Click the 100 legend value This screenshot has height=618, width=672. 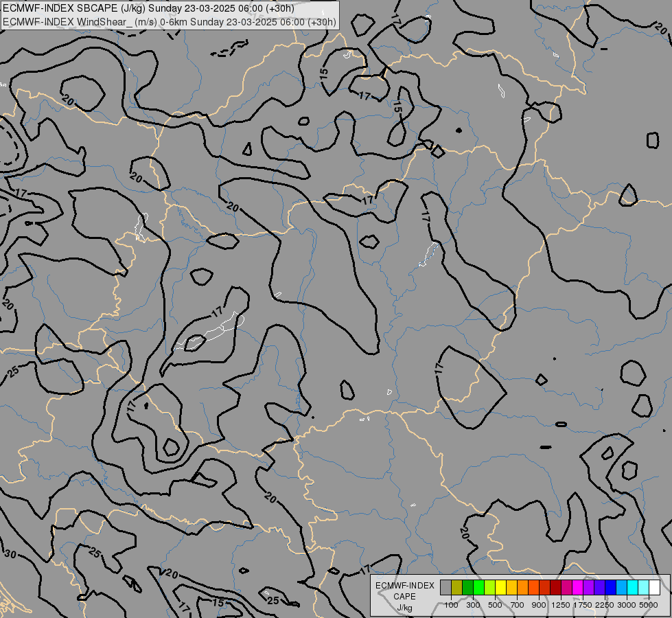click(x=451, y=605)
